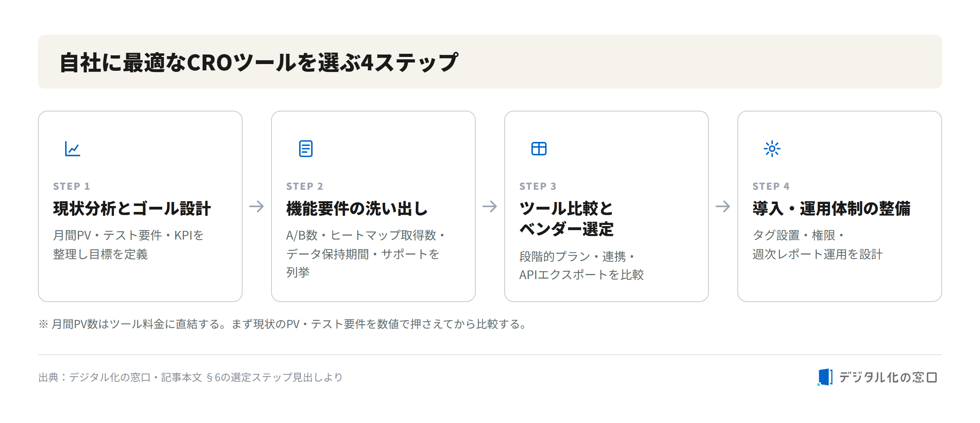Screen dimensions: 980x423
Task: Click the line chart icon in Step 1
Action: (x=73, y=149)
